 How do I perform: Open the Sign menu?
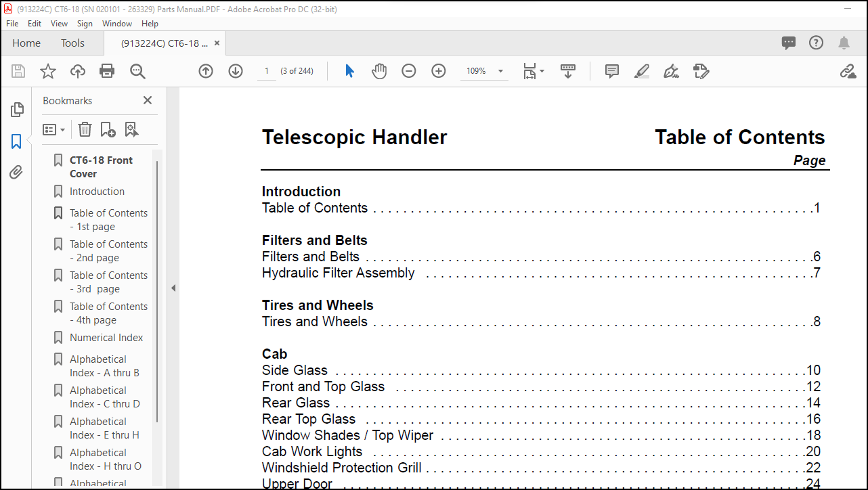(85, 23)
